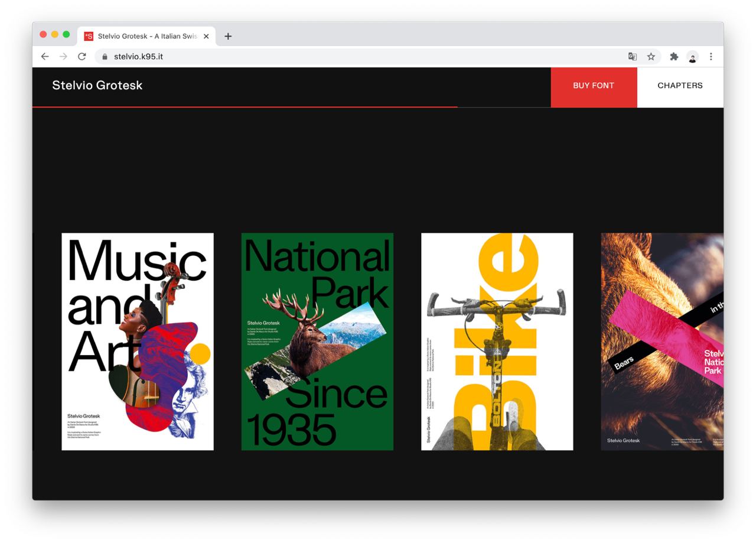Click the lock icon in the address bar
This screenshot has height=543, width=756.
pyautogui.click(x=105, y=57)
